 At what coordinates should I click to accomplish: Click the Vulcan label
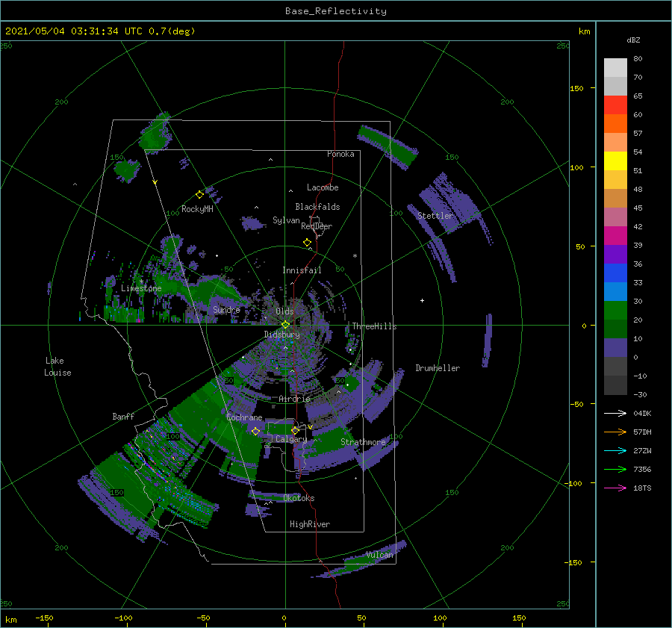click(379, 555)
